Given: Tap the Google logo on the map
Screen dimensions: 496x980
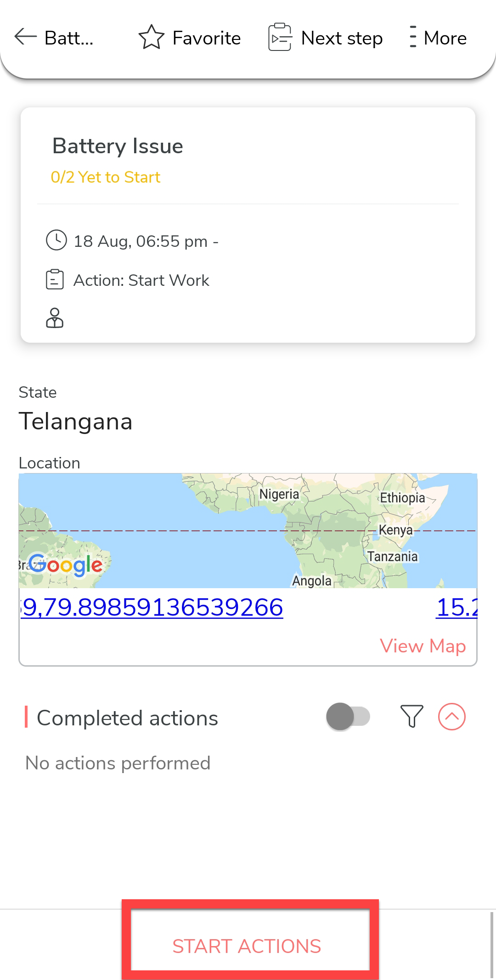Looking at the screenshot, I should 65,565.
